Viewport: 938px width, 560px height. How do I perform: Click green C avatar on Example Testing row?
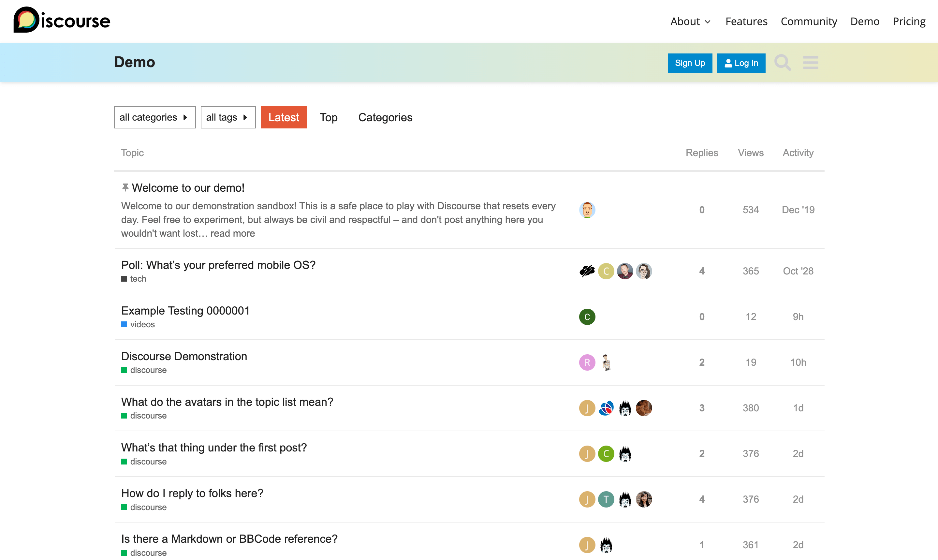pyautogui.click(x=587, y=317)
